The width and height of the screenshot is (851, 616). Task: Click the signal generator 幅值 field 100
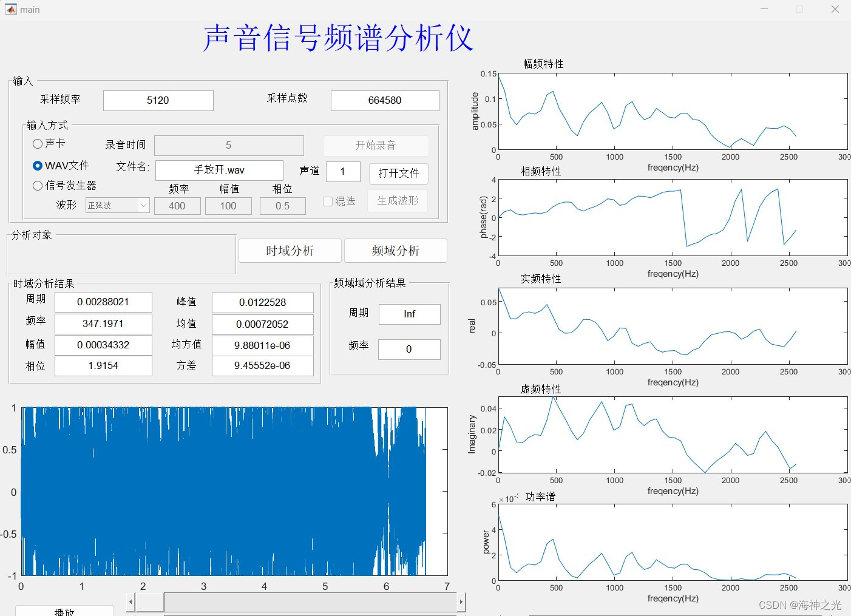pyautogui.click(x=228, y=206)
